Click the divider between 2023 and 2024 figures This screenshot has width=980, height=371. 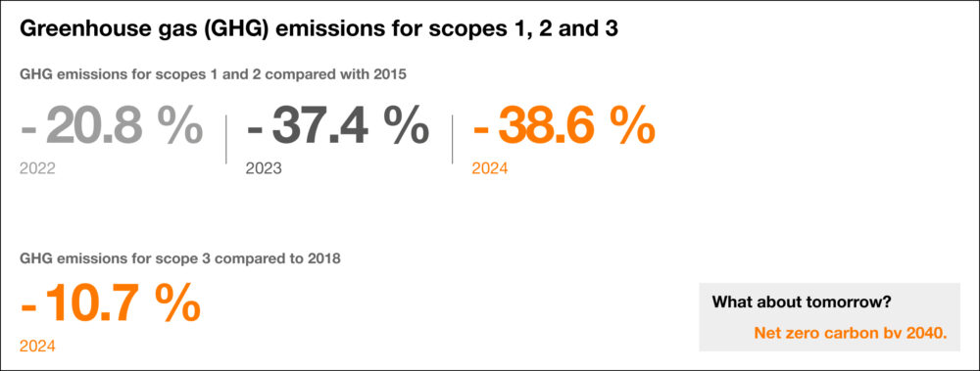coord(452,139)
